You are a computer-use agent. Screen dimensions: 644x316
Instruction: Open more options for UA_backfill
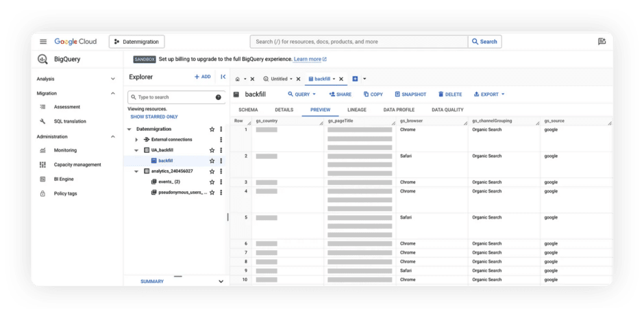click(x=221, y=150)
